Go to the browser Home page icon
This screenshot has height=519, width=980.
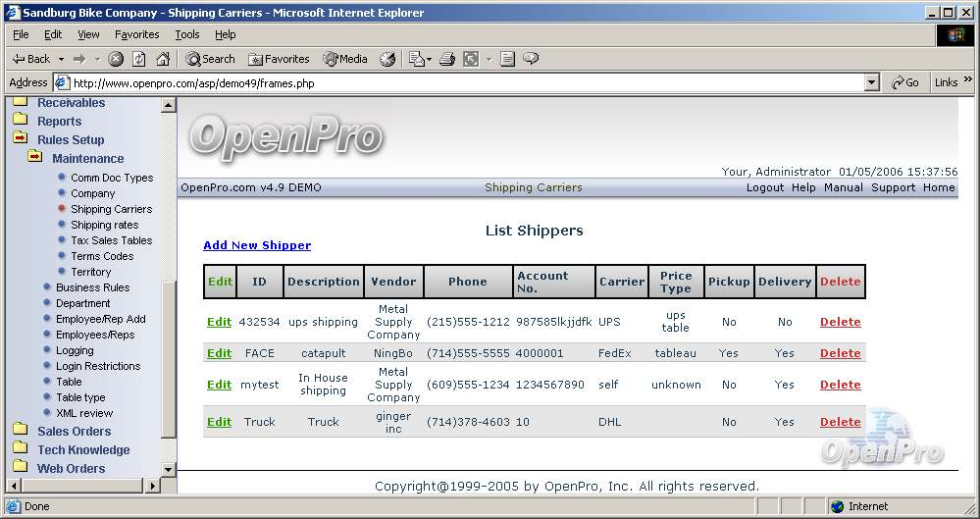[x=163, y=59]
